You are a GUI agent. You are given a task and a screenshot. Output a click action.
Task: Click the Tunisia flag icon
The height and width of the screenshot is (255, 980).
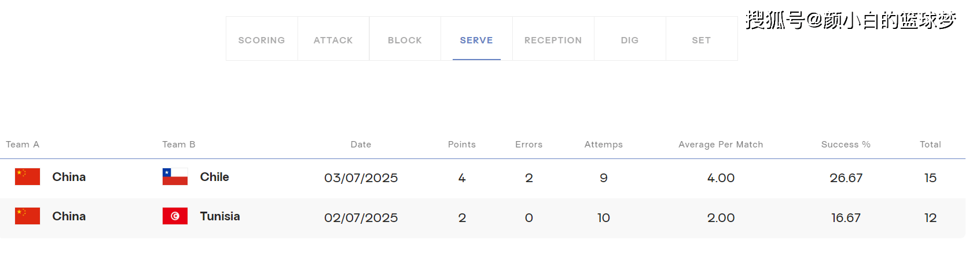coord(175,216)
